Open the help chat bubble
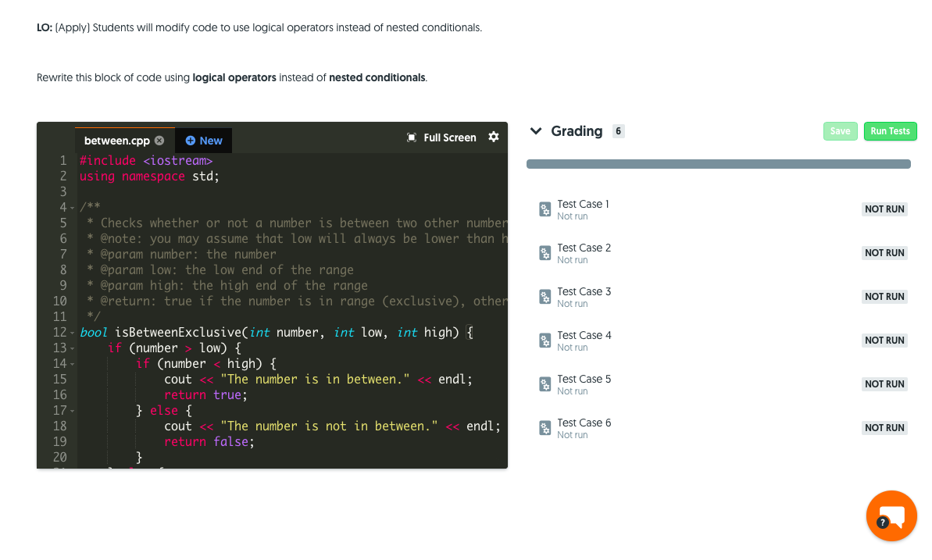932x560 pixels. (891, 515)
